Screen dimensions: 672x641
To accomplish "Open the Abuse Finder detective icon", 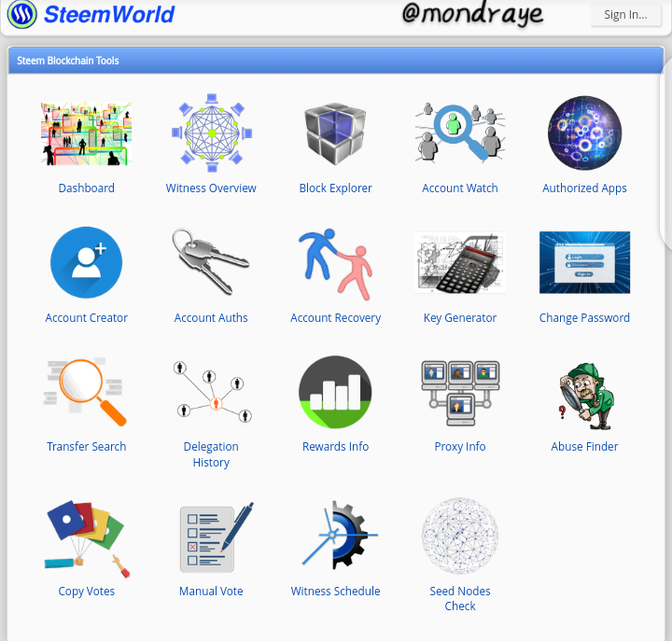I will coord(585,397).
